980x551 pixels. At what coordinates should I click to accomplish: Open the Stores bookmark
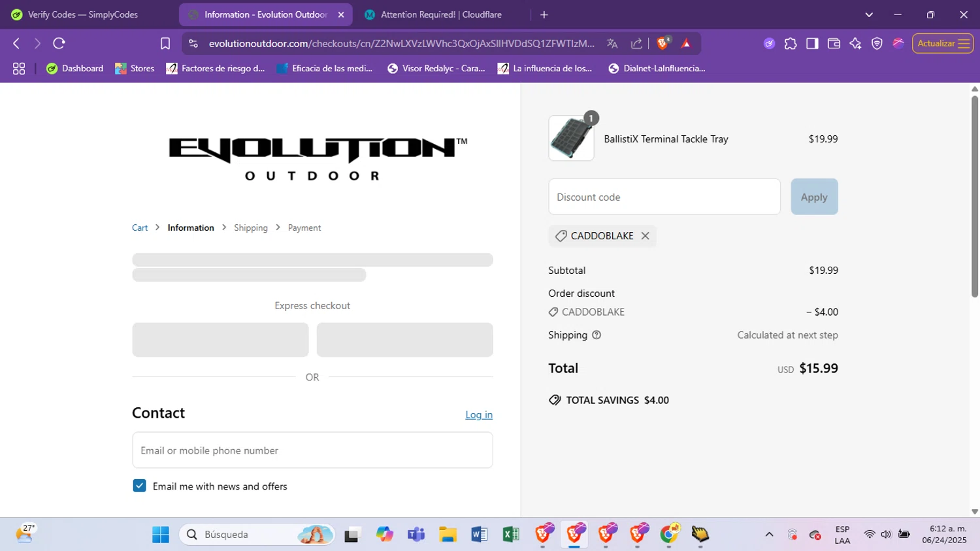tap(135, 69)
